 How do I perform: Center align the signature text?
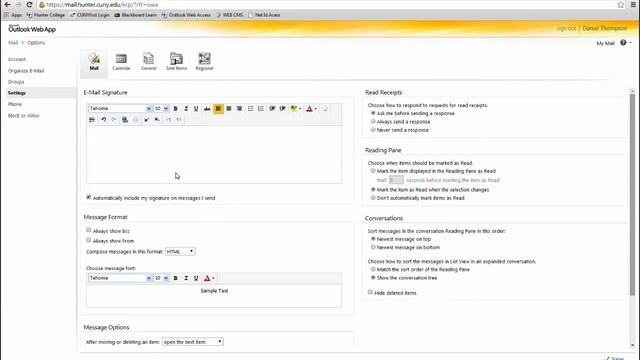coord(229,109)
